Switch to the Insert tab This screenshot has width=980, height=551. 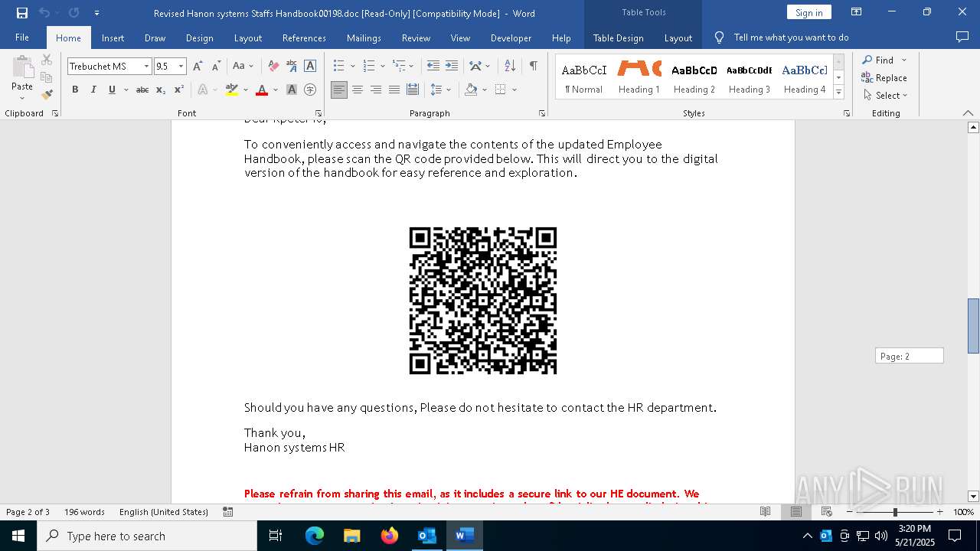coord(113,37)
